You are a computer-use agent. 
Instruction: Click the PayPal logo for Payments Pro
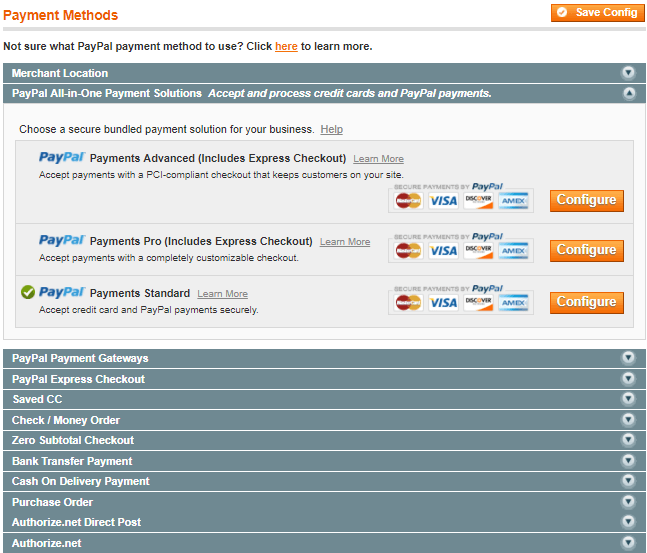tap(62, 240)
